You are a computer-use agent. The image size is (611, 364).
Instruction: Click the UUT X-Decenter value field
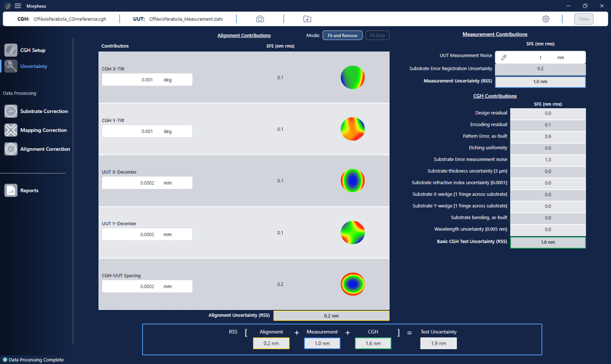(147, 183)
